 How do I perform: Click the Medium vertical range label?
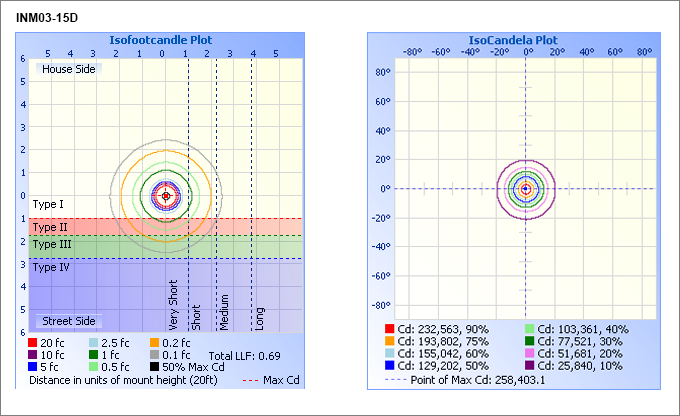226,312
